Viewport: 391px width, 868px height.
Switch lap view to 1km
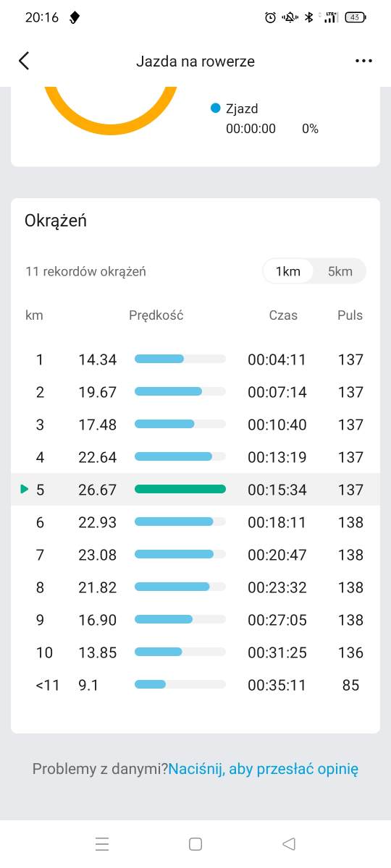click(x=288, y=271)
